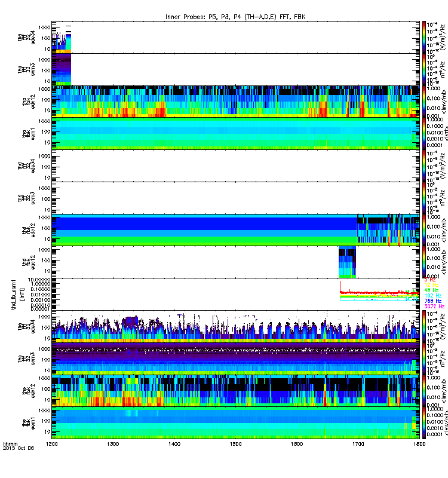
Task: Click the '1800' time axis label
Action: coord(419,444)
